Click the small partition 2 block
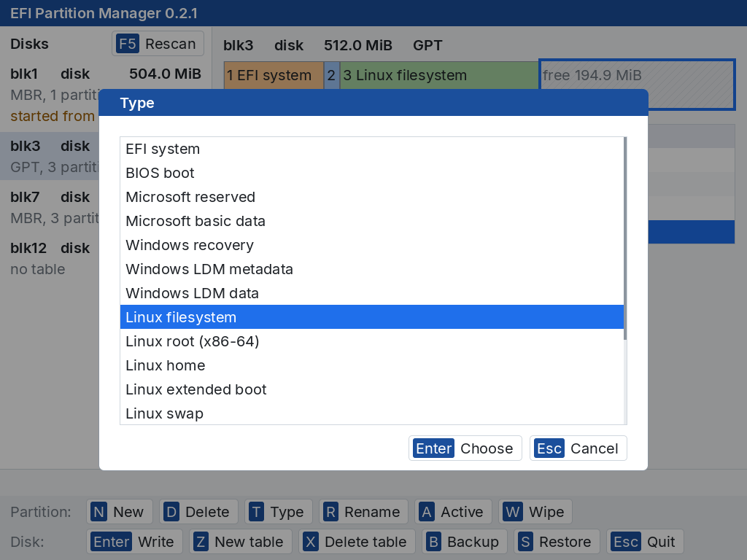This screenshot has width=747, height=560. click(332, 75)
